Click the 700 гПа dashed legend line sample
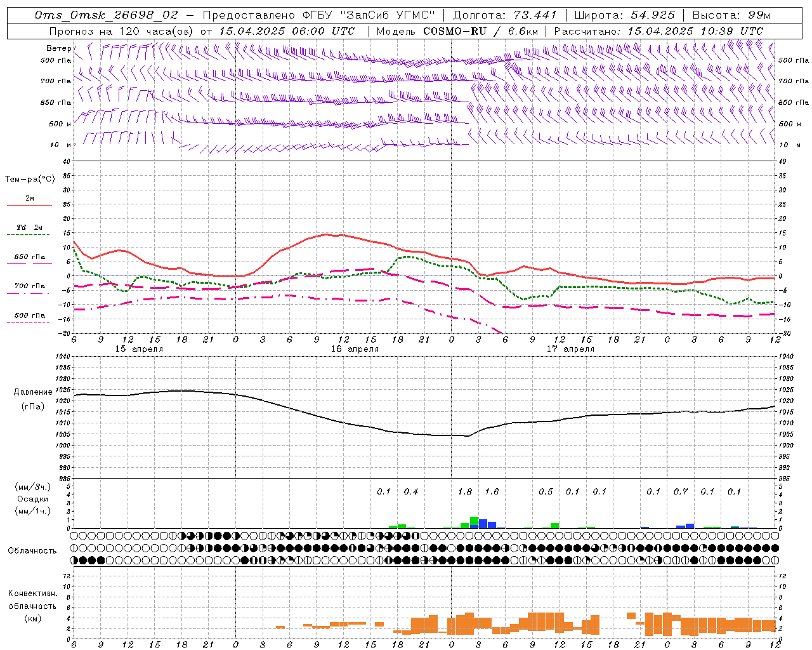 click(x=28, y=293)
